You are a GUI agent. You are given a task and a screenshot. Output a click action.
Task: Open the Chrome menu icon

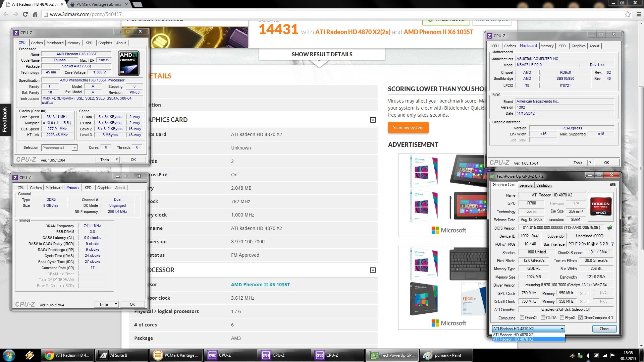point(638,14)
